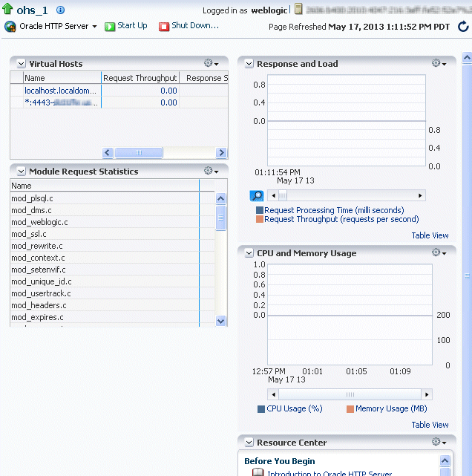The image size is (472, 476).
Task: Click Request Processing Time legend link
Action: pyautogui.click(x=334, y=210)
